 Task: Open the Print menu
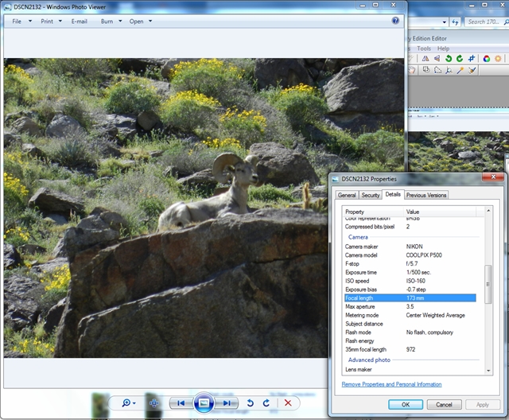click(51, 21)
